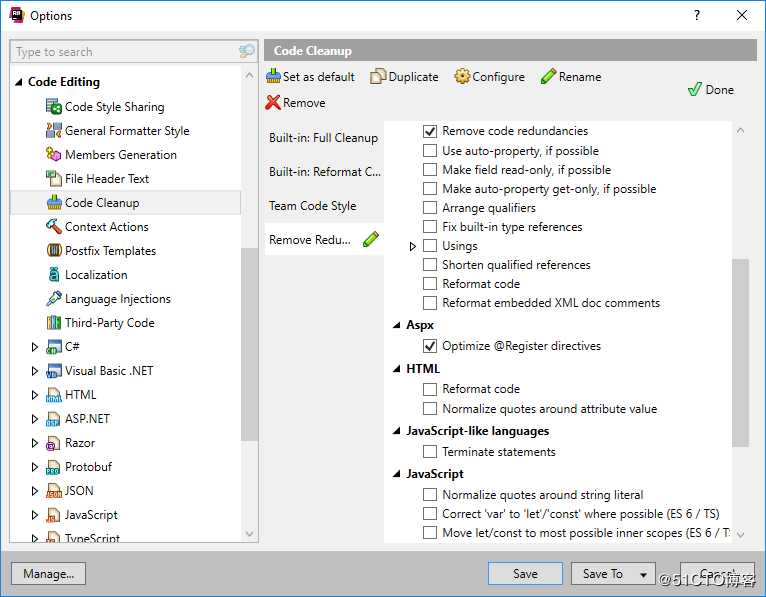Click the help question mark button
Screen dimensions: 766x597
[697, 15]
